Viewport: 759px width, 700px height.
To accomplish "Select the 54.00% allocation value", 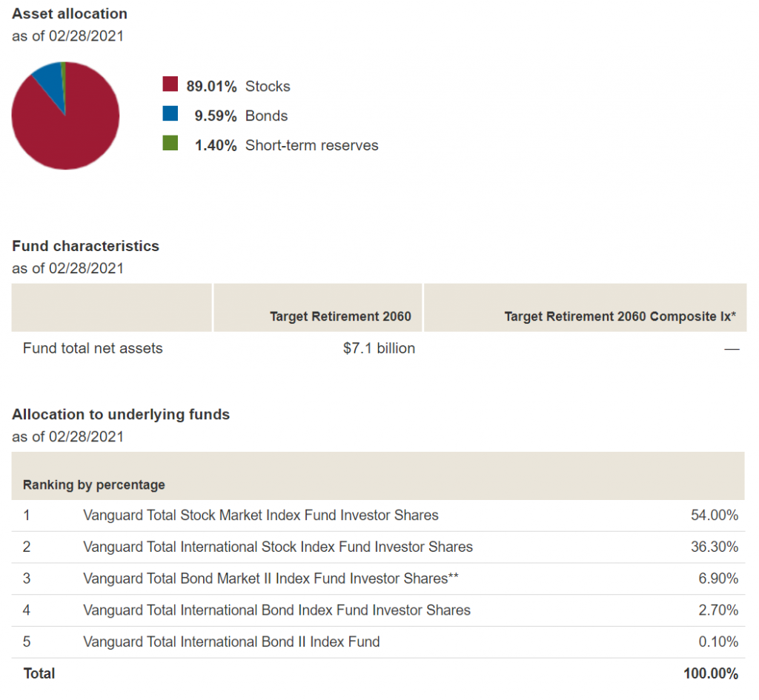I will (715, 516).
